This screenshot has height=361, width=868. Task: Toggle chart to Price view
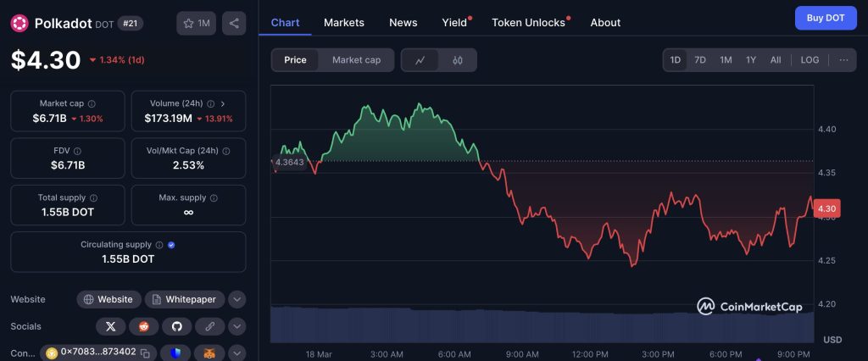click(x=296, y=60)
